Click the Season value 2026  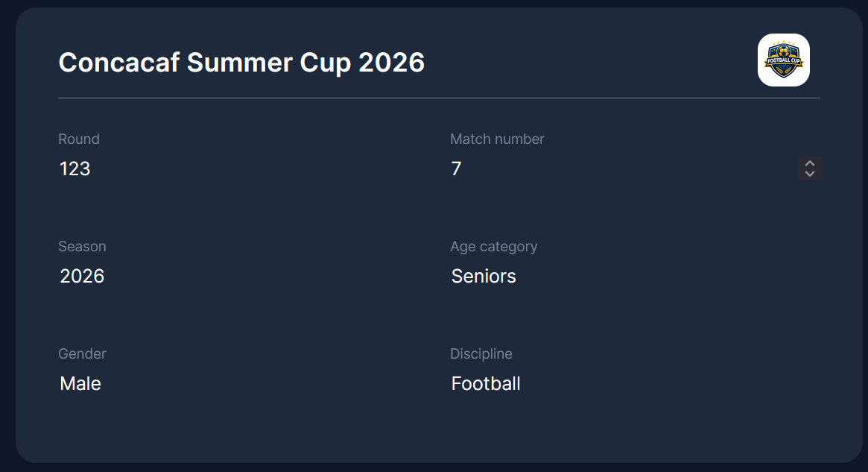coord(82,276)
